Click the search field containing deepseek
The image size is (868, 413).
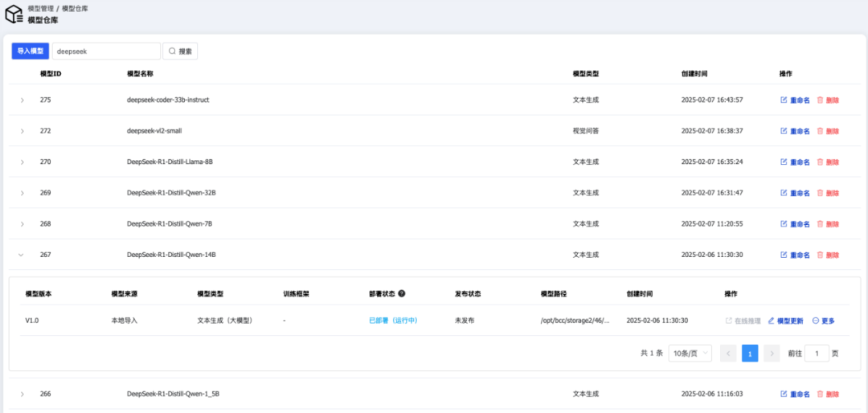(105, 51)
